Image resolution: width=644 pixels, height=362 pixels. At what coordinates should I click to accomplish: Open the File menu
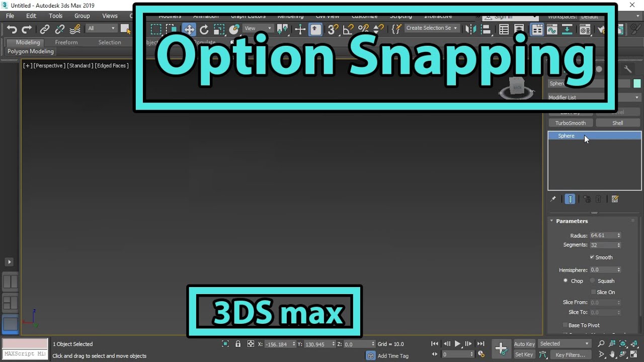10,16
